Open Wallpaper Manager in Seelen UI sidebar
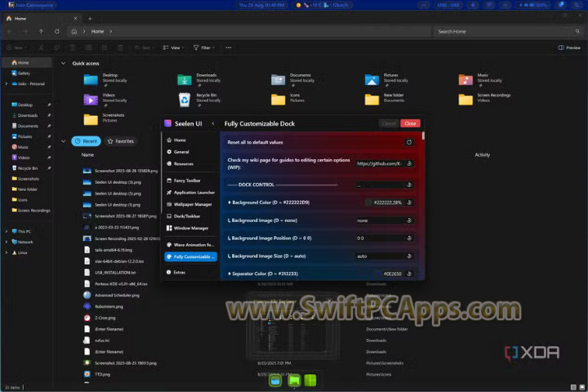The width and height of the screenshot is (588, 392). (x=190, y=204)
